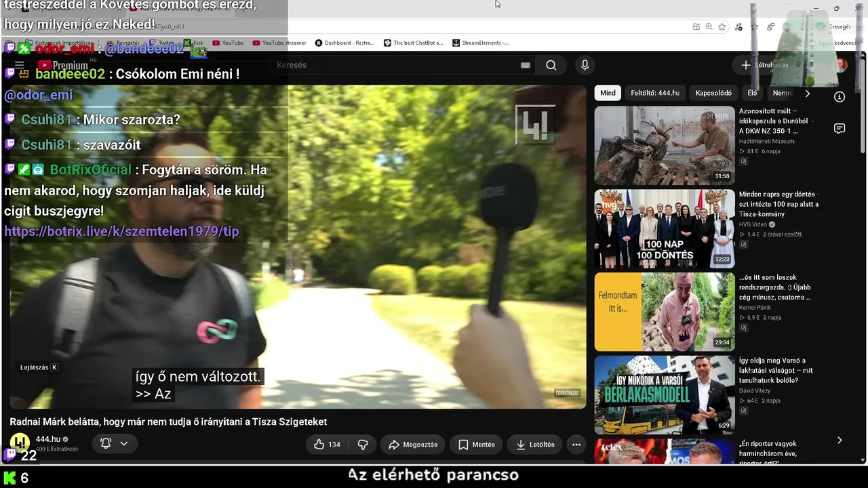
Task: Open the "YouTube streamer" bookmark
Action: tap(279, 43)
